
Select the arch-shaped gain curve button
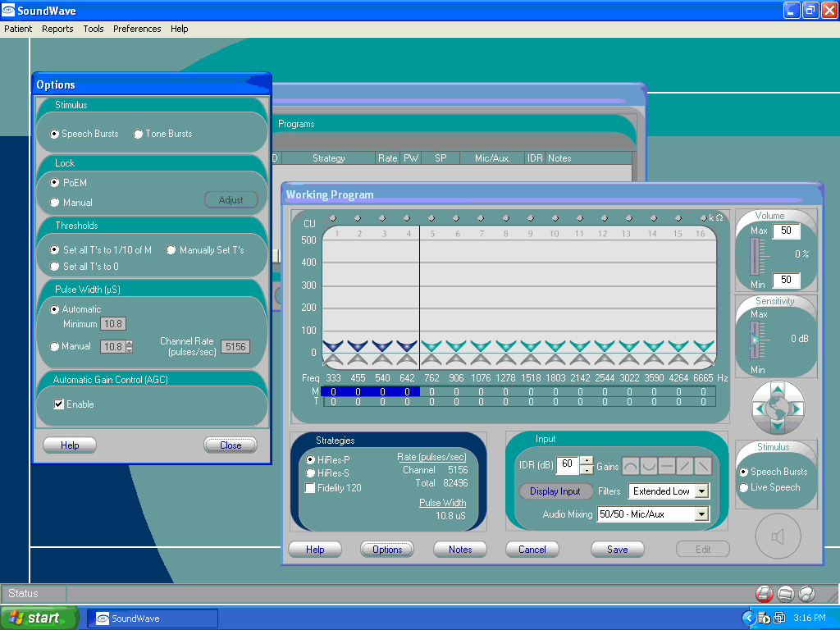coord(631,466)
